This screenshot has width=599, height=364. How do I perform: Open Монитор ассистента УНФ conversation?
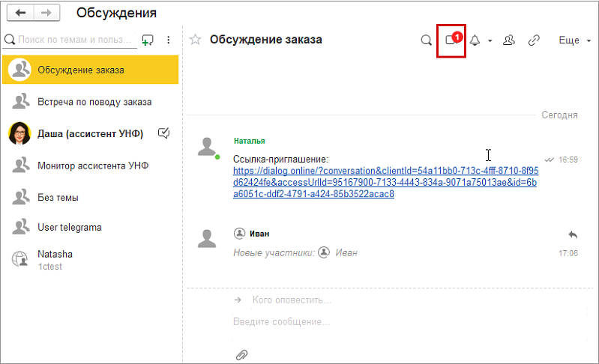click(x=91, y=166)
